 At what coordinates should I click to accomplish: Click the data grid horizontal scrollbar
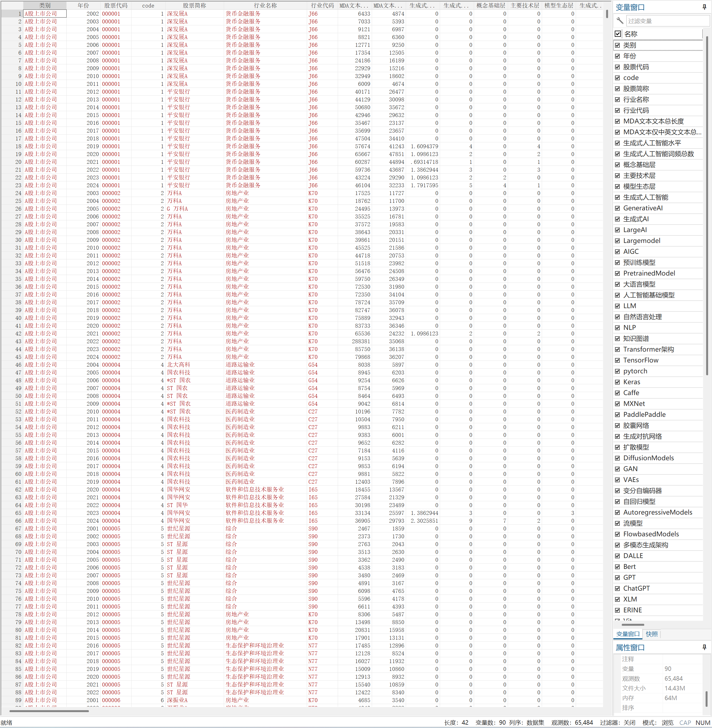coord(48,711)
